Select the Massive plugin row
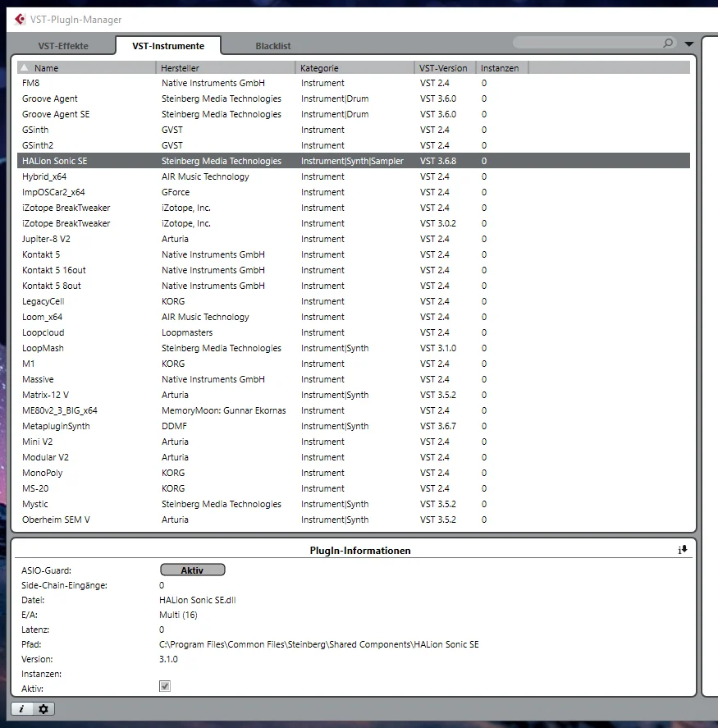Viewport: 718px width, 728px height. pyautogui.click(x=354, y=379)
